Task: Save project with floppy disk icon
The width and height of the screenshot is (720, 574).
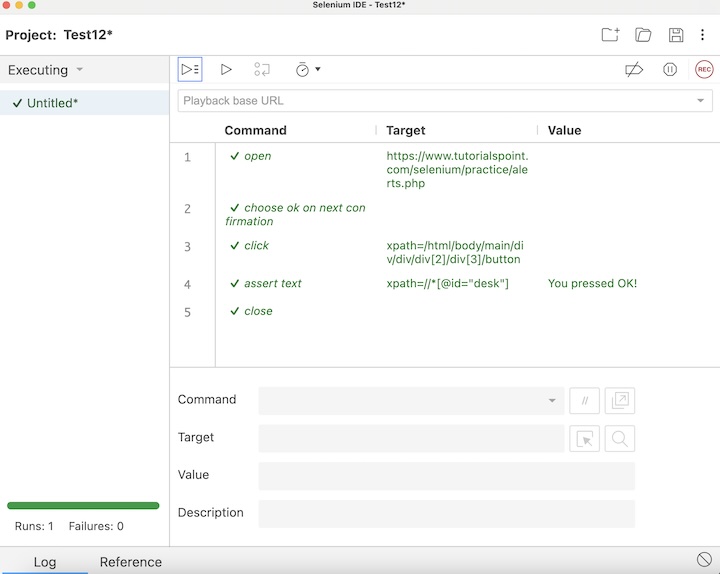Action: tap(676, 35)
